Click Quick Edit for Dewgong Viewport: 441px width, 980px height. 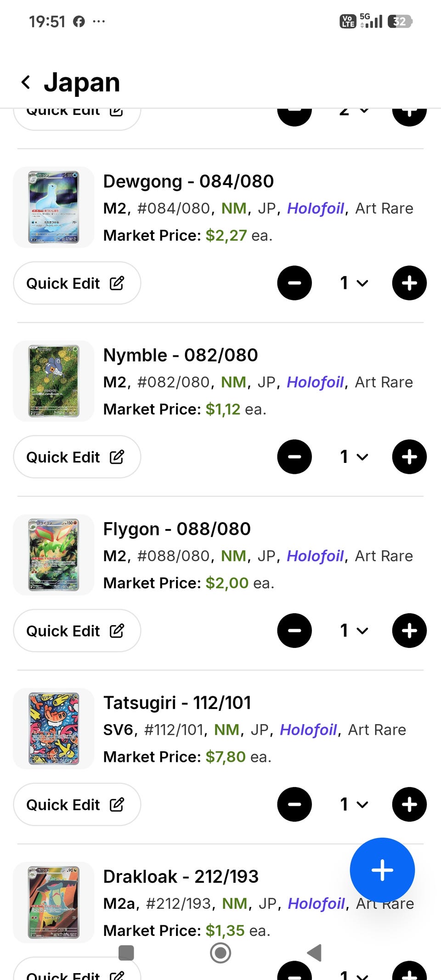click(77, 283)
